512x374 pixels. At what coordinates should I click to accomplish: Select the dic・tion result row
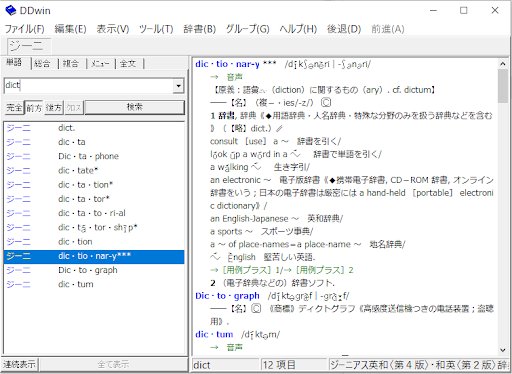(94, 242)
